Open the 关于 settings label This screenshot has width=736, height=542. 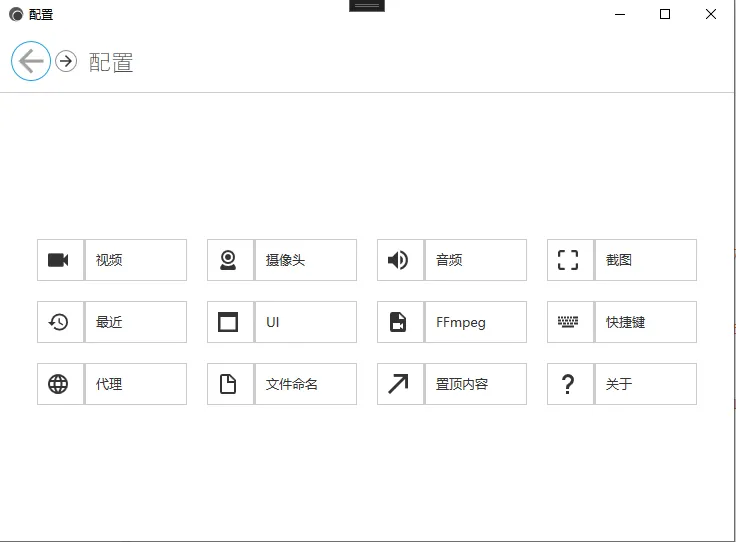tap(619, 384)
